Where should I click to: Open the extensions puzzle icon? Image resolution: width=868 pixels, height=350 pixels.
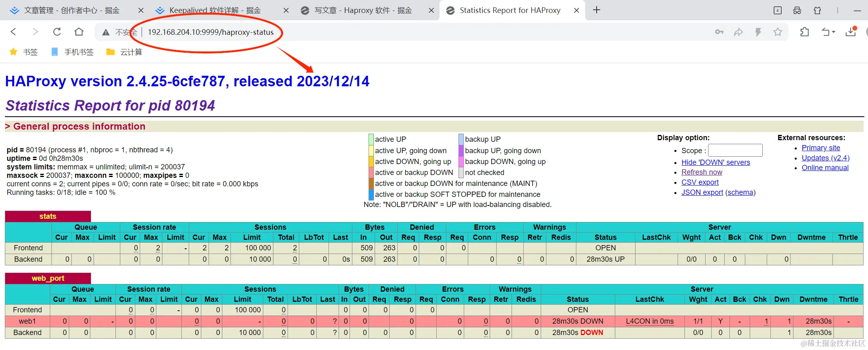(x=805, y=32)
